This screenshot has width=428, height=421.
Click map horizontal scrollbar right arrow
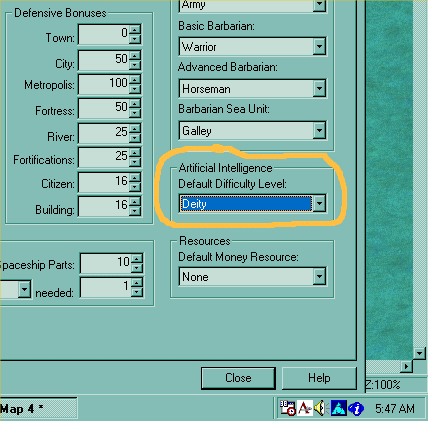406,367
